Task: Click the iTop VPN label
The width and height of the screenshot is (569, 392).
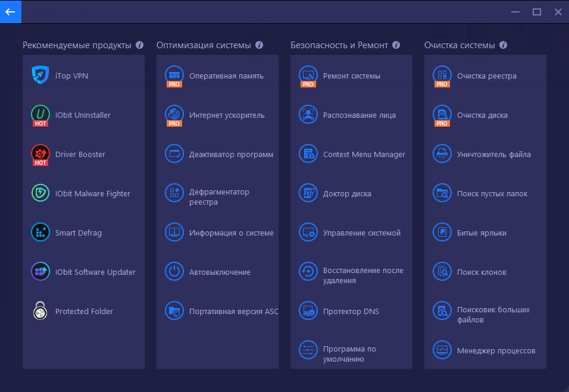Action: pyautogui.click(x=71, y=76)
